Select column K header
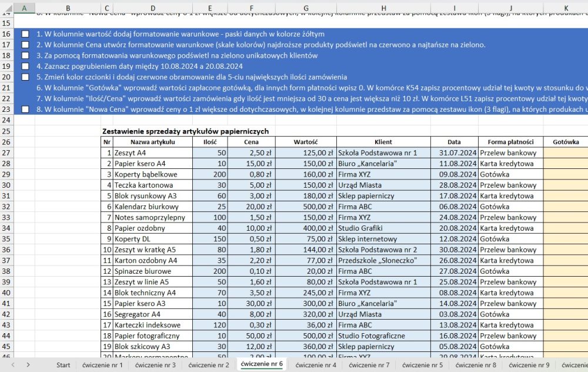Viewport: 588px width, 372px height. 566,8
